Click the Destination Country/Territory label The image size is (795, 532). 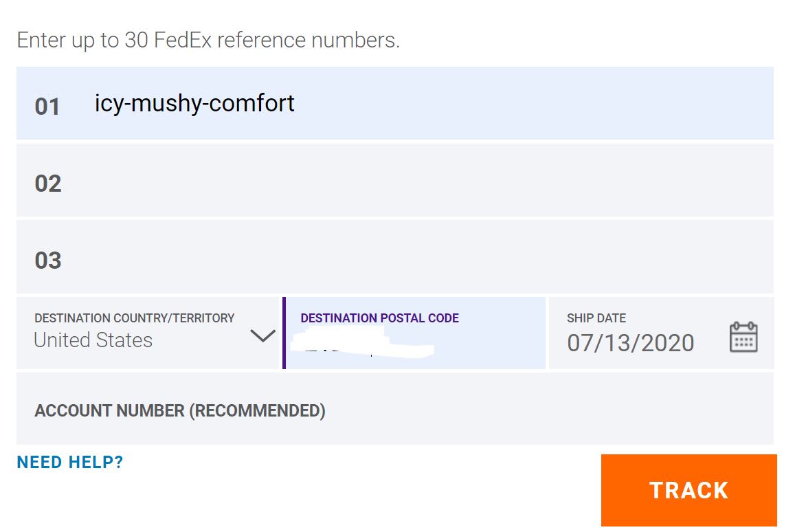tap(135, 318)
